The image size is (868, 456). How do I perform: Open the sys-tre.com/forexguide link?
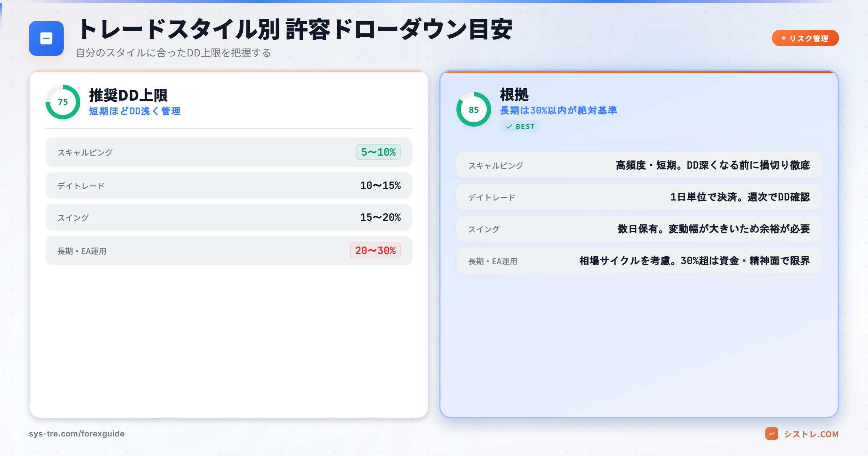(77, 434)
